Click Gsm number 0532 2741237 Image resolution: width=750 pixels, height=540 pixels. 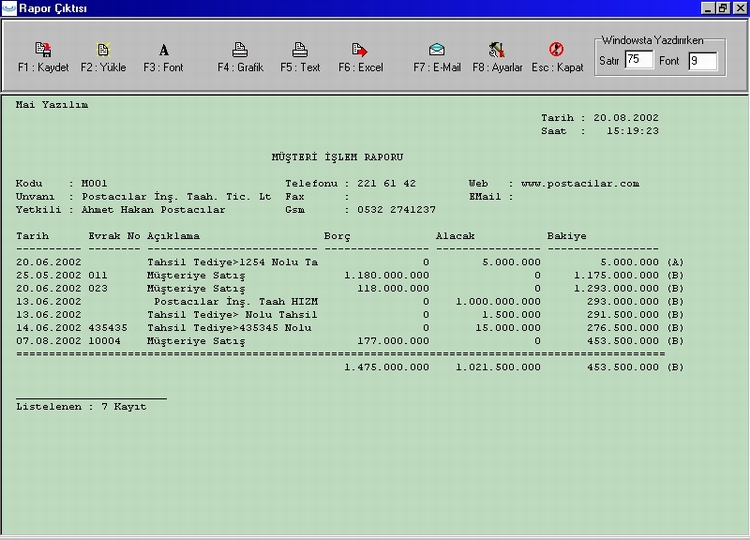tap(396, 209)
